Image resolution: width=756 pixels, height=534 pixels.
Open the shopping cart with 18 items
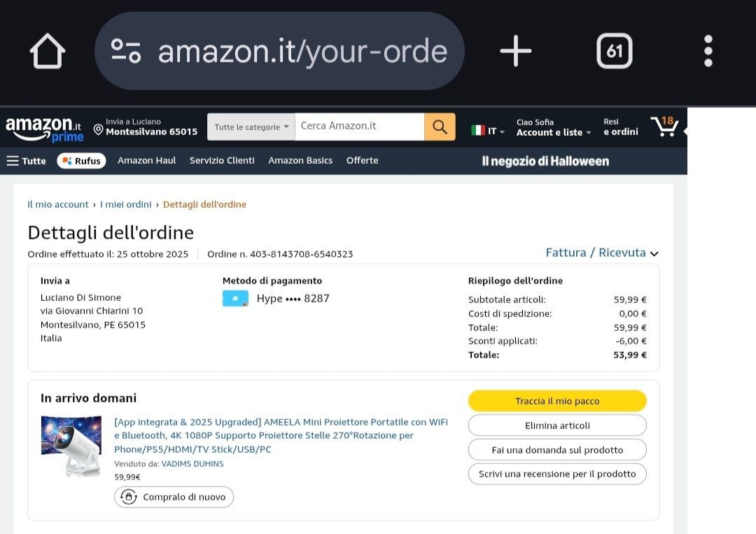point(664,127)
